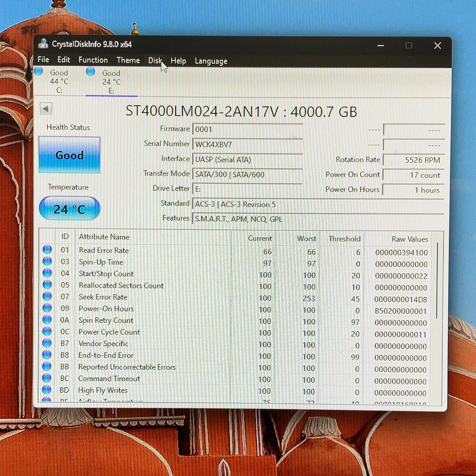Click the Good health status button
This screenshot has width=476, height=476.
click(x=69, y=155)
